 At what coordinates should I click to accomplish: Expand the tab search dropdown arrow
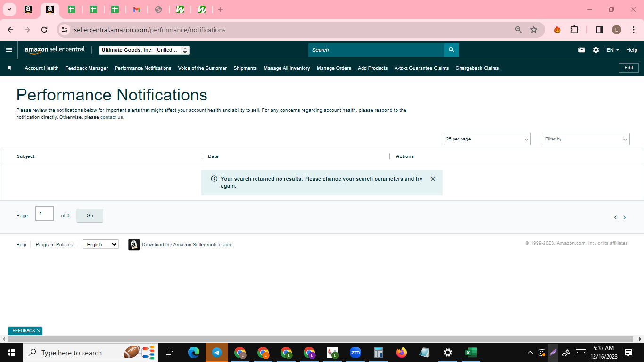9,9
